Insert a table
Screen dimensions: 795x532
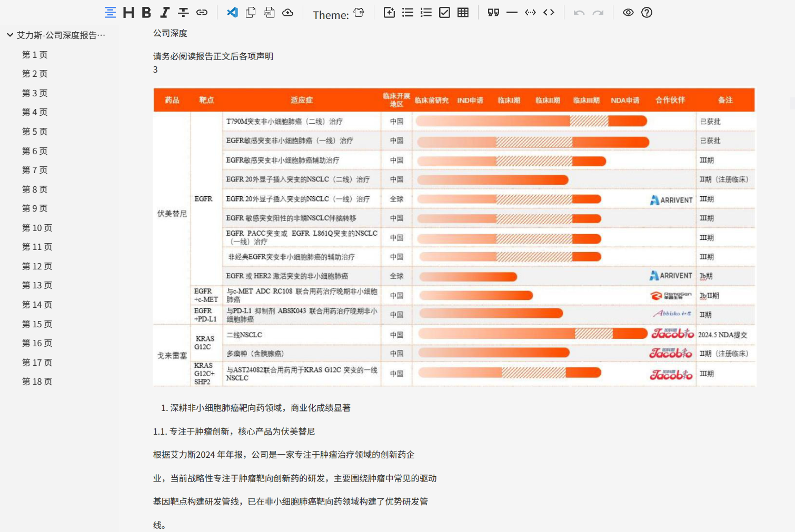point(463,12)
